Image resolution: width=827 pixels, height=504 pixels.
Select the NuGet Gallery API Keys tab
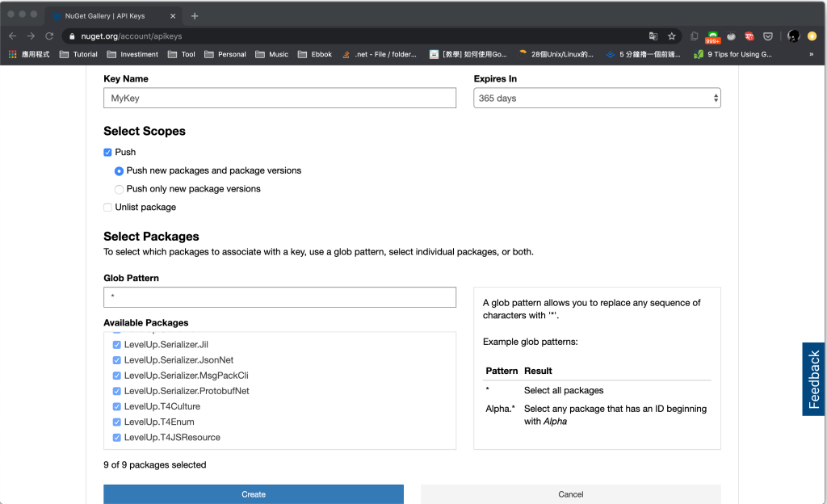click(x=113, y=16)
